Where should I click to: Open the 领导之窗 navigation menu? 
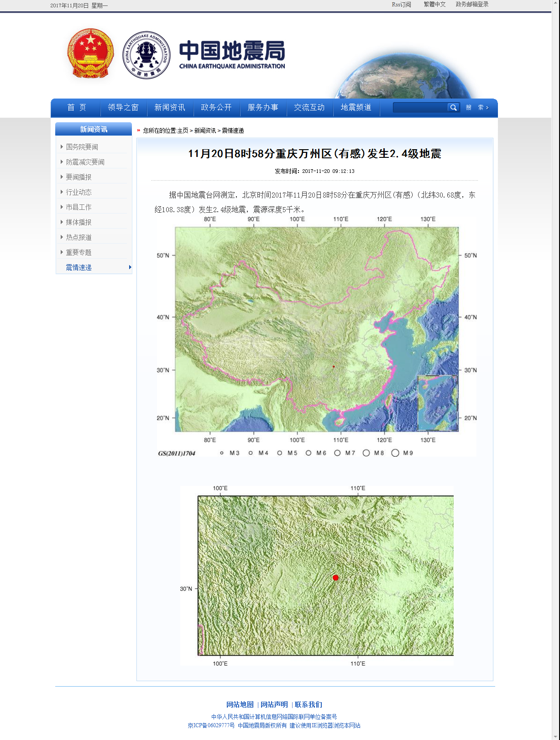123,108
